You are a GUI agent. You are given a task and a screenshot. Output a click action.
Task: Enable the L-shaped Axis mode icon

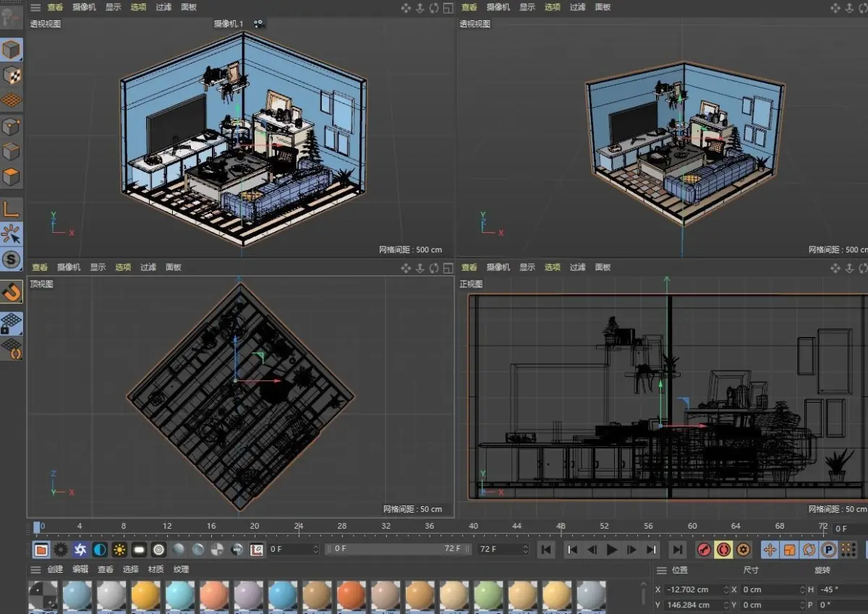[x=12, y=210]
